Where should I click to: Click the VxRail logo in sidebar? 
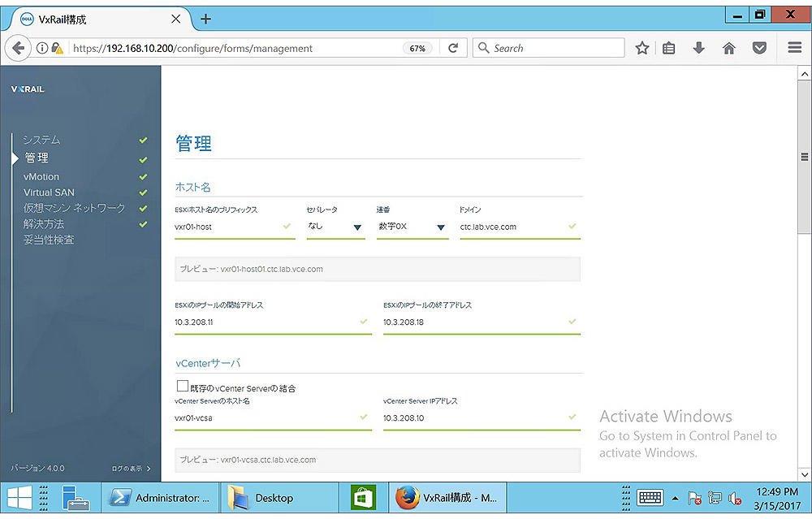click(x=28, y=89)
